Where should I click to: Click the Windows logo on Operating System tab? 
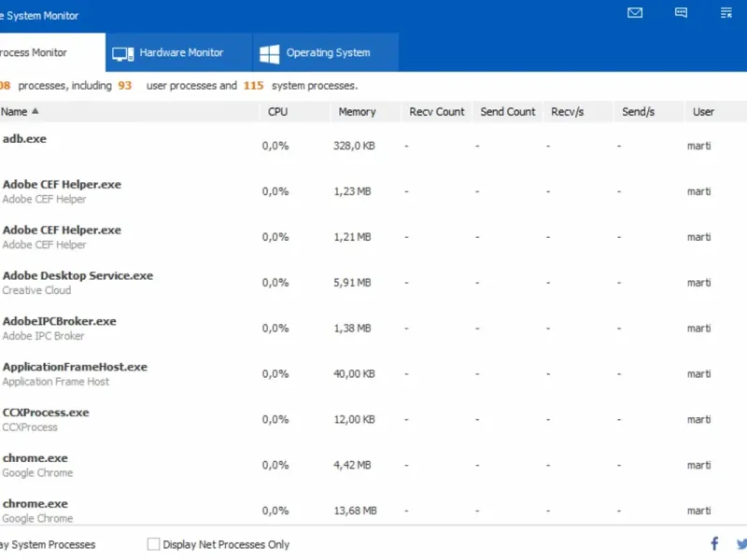(270, 53)
